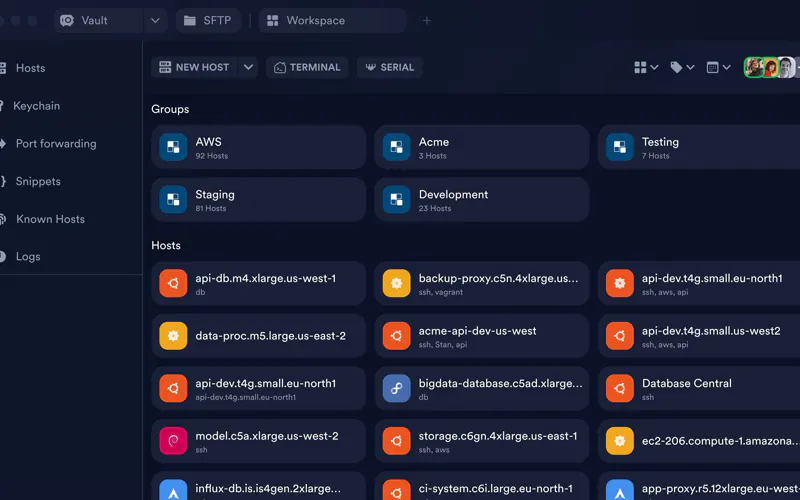Switch to the SFTP tab
This screenshot has width=800, height=500.
tap(208, 20)
